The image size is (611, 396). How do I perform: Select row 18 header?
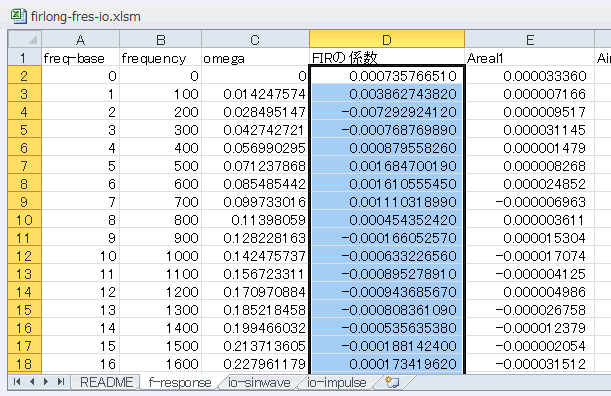25,364
